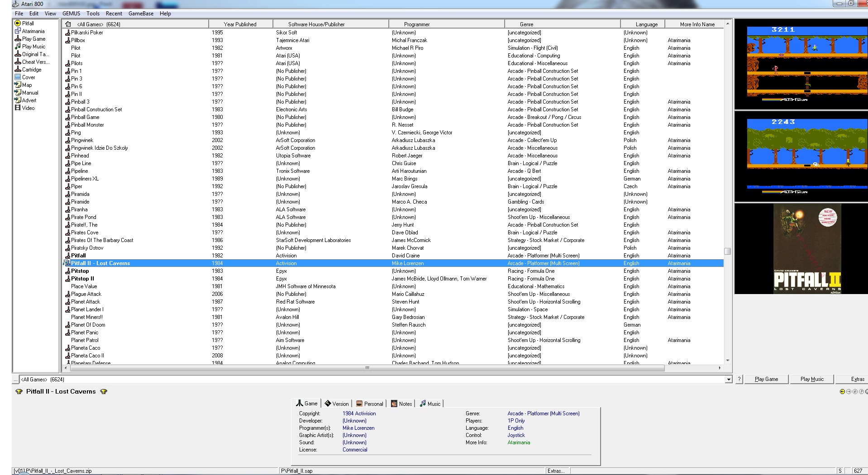Open the Manual document icon
Viewport: 868px width, 475px height.
pos(18,93)
